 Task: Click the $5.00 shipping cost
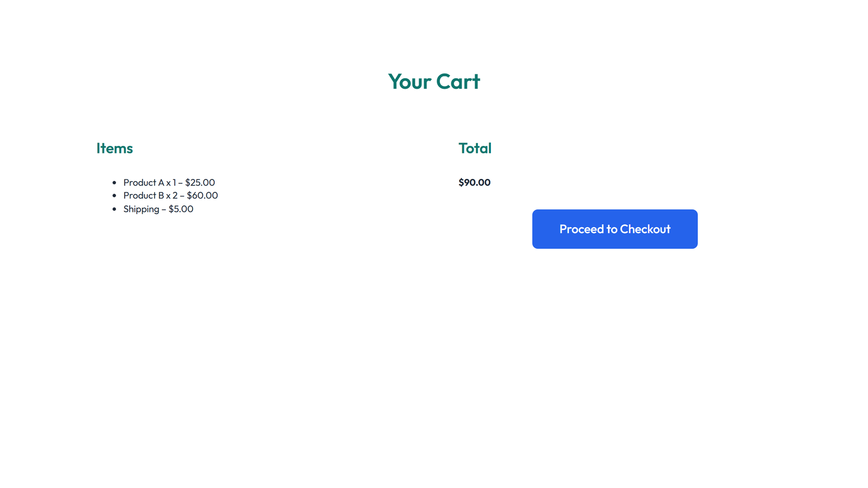(181, 209)
